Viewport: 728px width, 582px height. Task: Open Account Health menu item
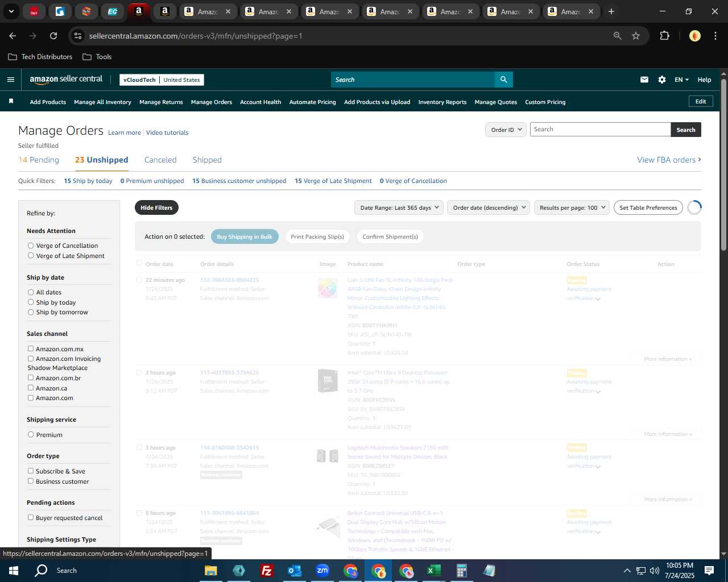tap(260, 102)
